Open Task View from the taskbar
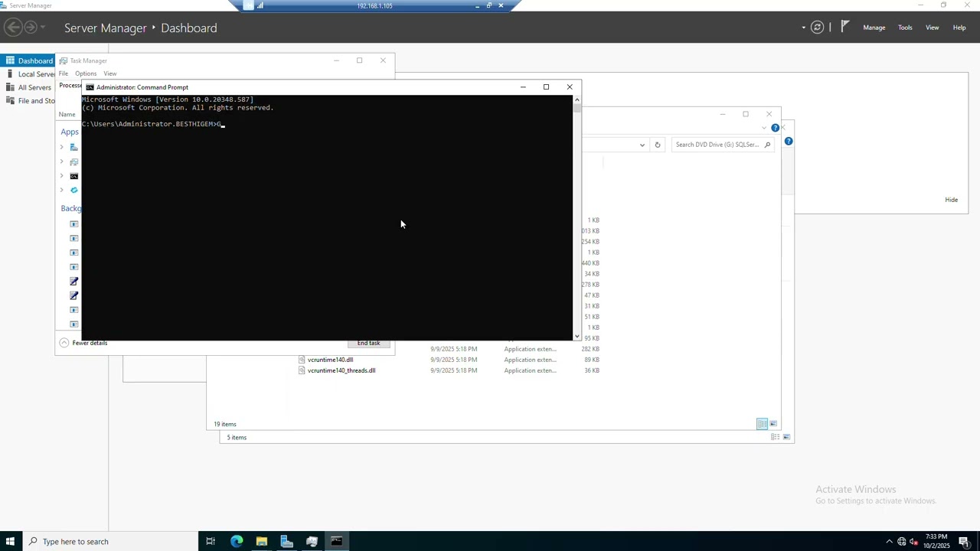The width and height of the screenshot is (980, 551). [x=211, y=542]
